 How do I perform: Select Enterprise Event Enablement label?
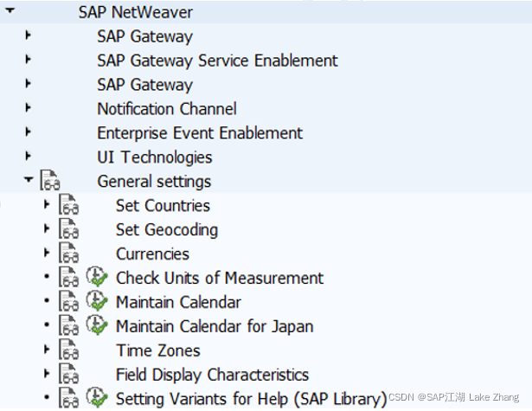click(200, 133)
